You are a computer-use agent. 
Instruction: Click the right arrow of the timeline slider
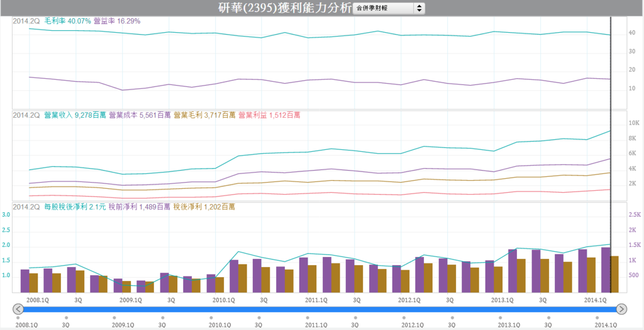tap(621, 309)
